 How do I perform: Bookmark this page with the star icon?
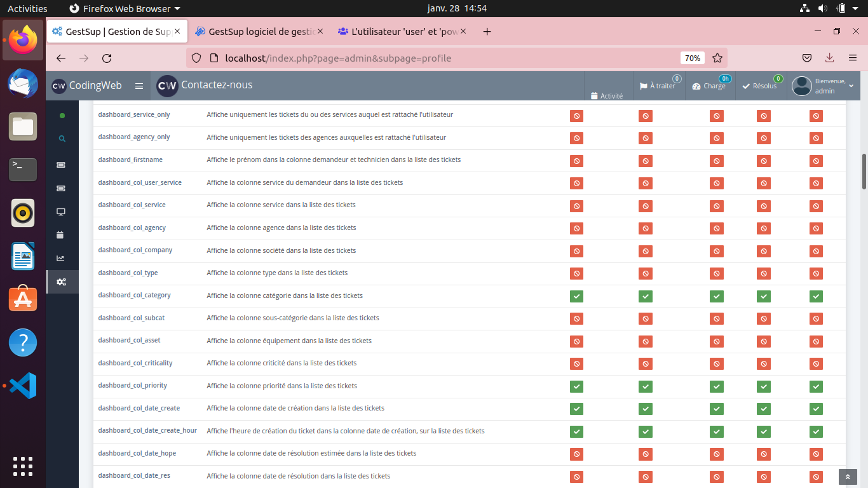[717, 58]
